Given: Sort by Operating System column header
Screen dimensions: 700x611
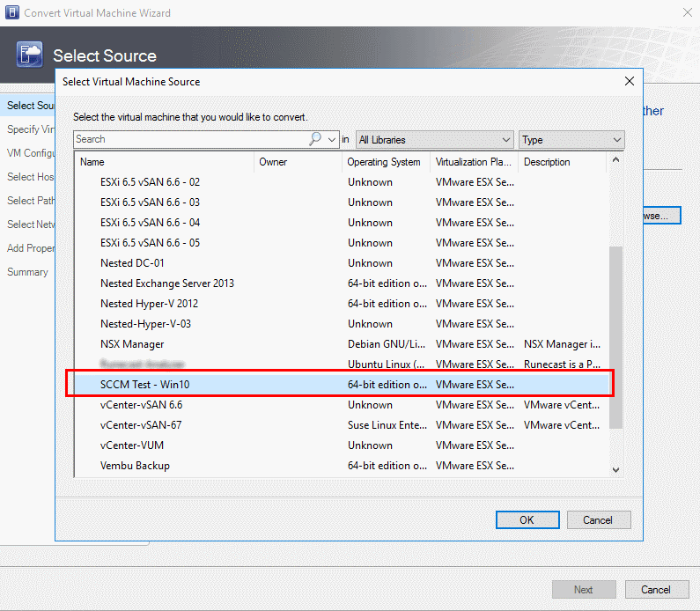Looking at the screenshot, I should click(x=386, y=162).
